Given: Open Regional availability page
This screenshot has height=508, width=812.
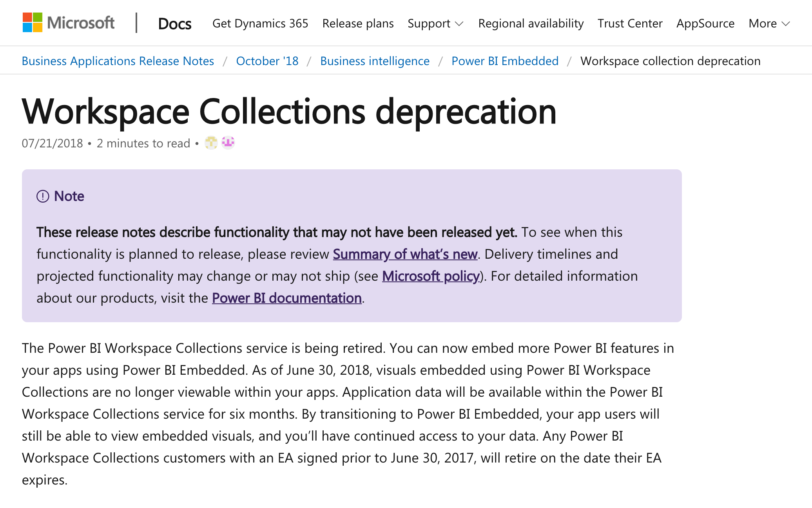Looking at the screenshot, I should pyautogui.click(x=531, y=24).
